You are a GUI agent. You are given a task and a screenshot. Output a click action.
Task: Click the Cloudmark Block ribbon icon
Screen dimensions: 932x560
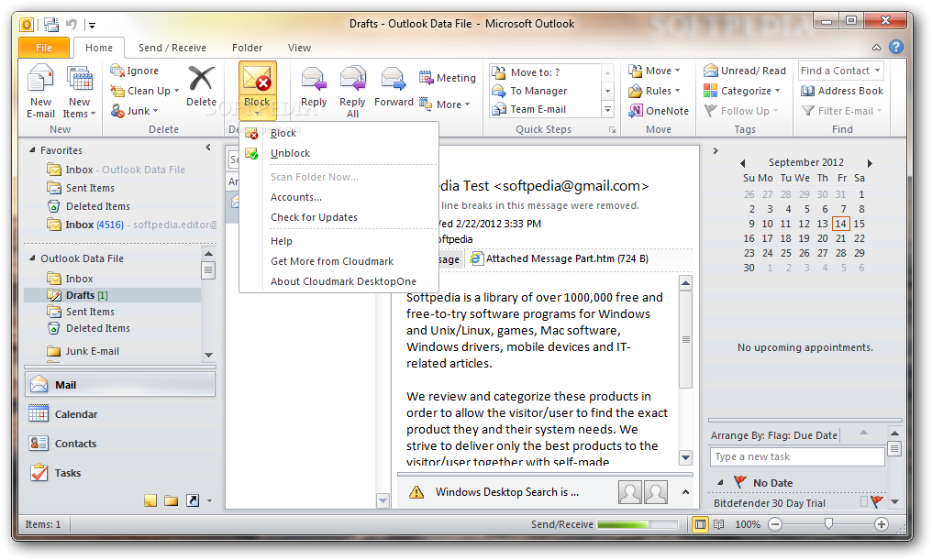pyautogui.click(x=258, y=80)
